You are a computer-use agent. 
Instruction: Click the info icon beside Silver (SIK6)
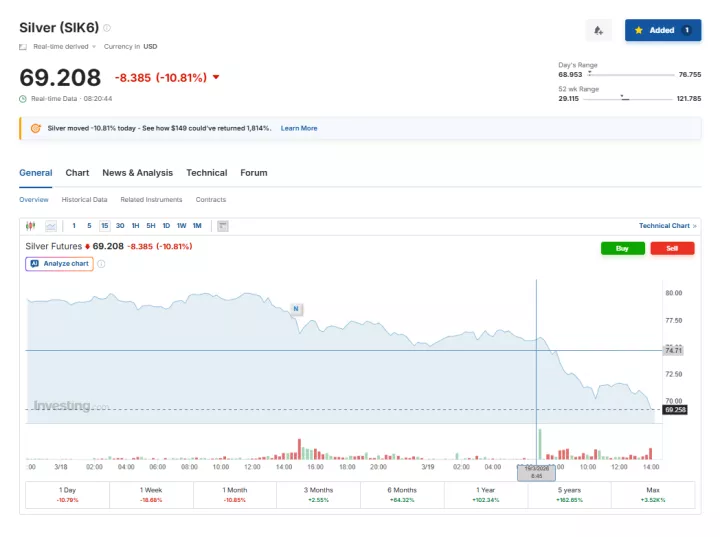pos(107,28)
